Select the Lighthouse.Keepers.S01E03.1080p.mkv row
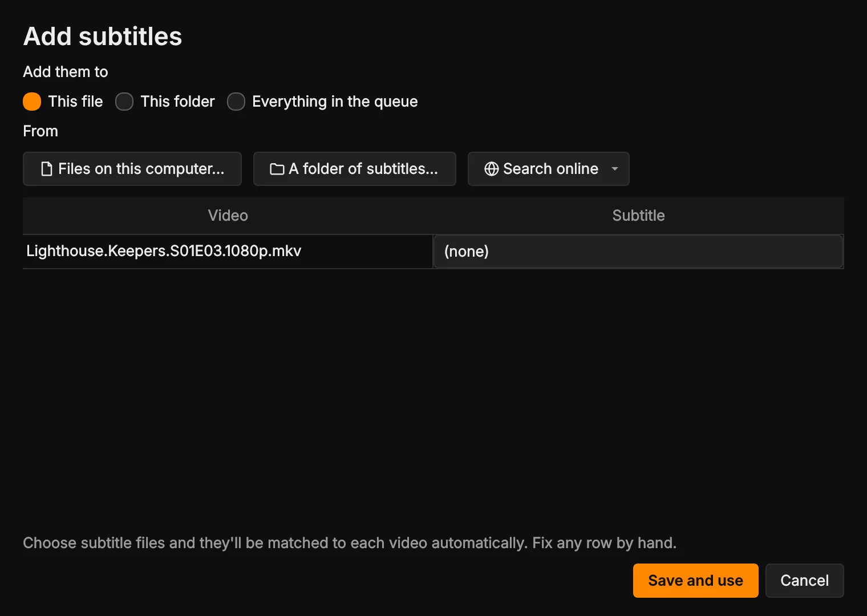This screenshot has width=867, height=616. pos(433,252)
